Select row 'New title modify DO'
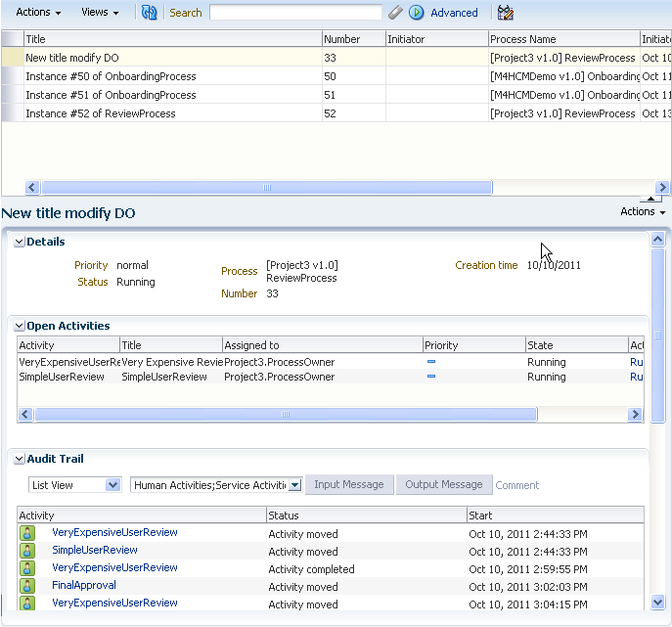 336,58
